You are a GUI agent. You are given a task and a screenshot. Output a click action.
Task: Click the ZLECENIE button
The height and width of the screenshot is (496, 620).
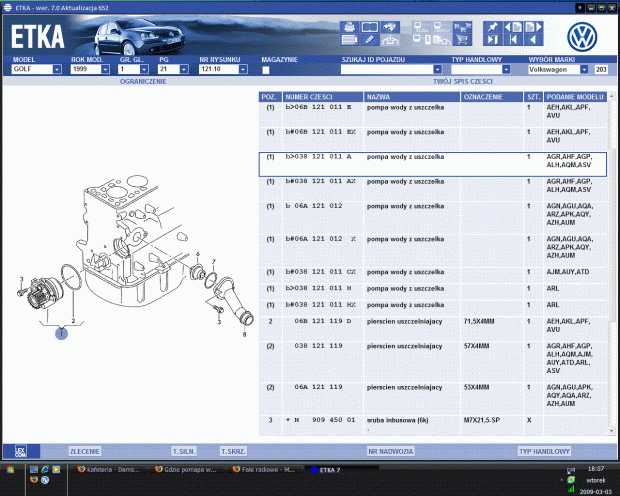(x=85, y=451)
